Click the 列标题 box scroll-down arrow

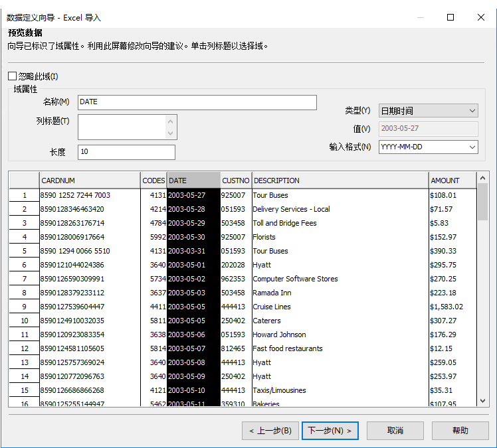[x=171, y=133]
